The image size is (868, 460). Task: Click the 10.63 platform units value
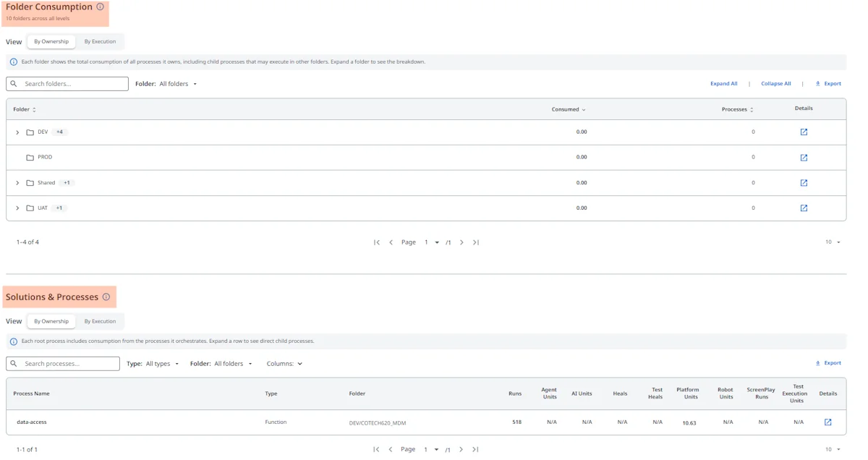point(689,423)
